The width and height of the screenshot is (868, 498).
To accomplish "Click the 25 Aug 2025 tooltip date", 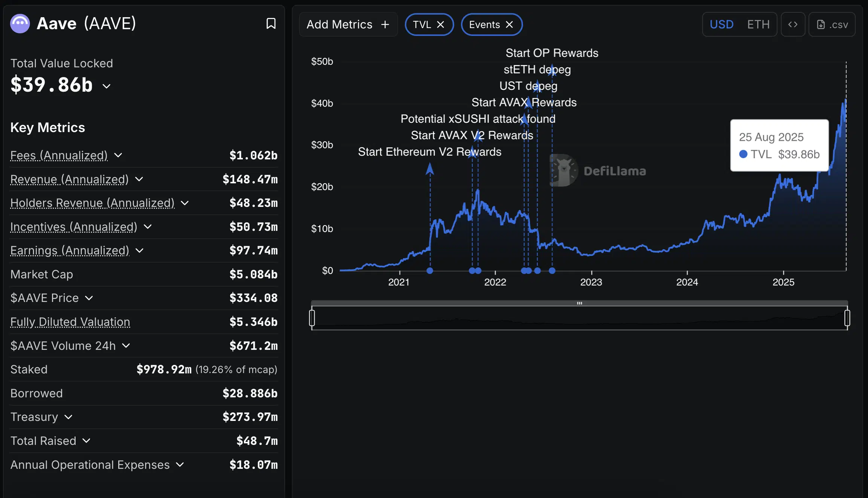I will 771,137.
